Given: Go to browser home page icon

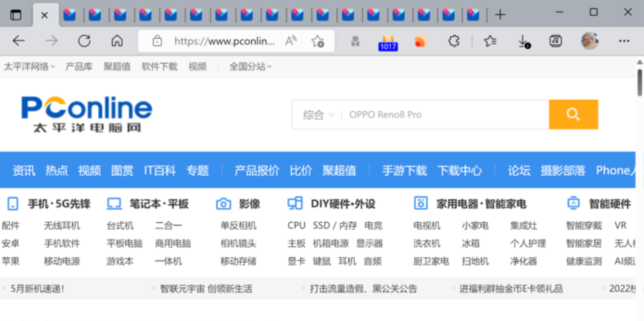Looking at the screenshot, I should [117, 40].
